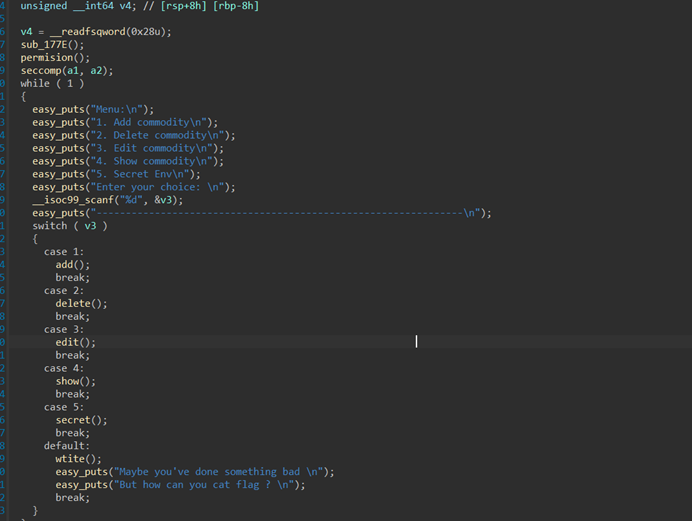The image size is (692, 521).
Task: Click the seccomp(a1, a2) call
Action: point(67,71)
